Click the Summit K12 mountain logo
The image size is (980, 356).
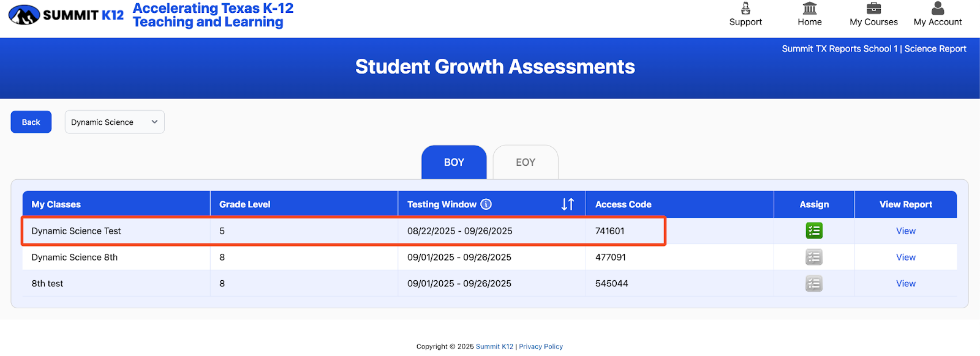point(24,15)
